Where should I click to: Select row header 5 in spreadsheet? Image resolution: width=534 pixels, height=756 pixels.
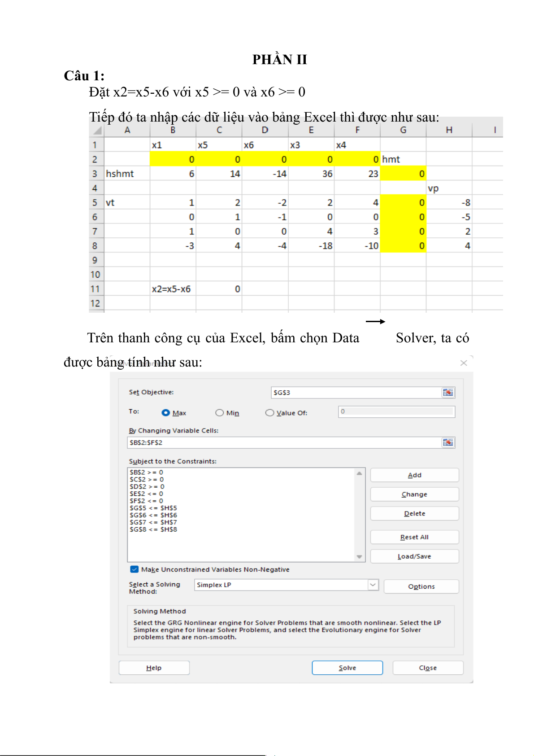point(95,203)
